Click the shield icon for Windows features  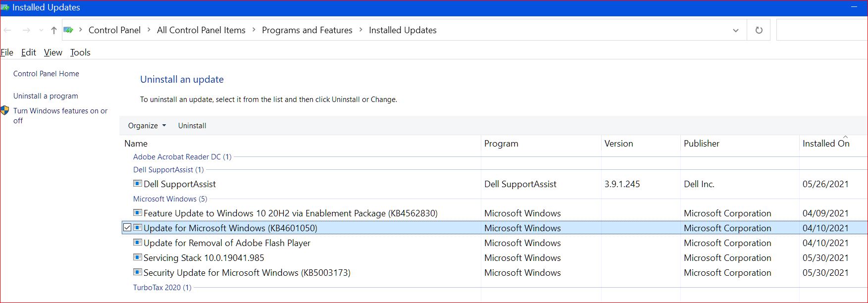(x=5, y=111)
